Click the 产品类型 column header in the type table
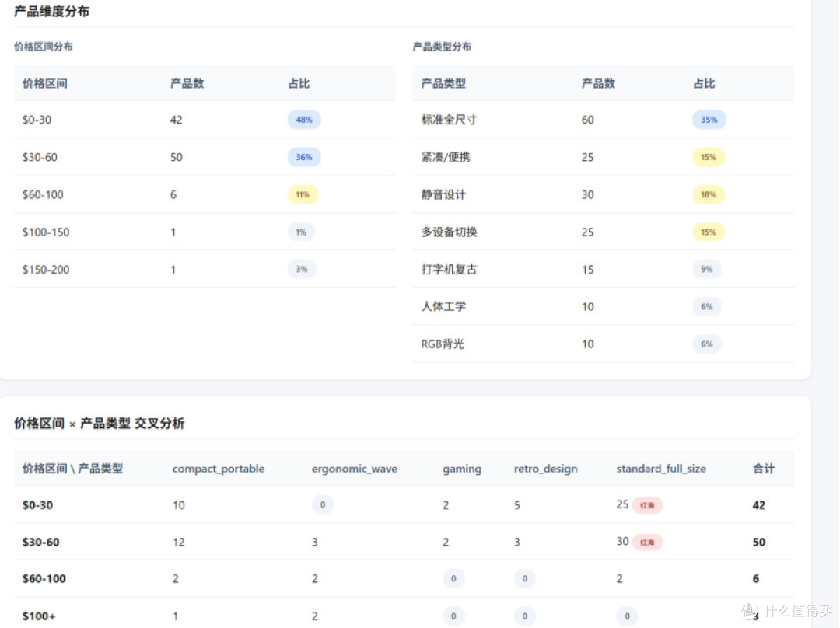The image size is (840, 628). 443,83
